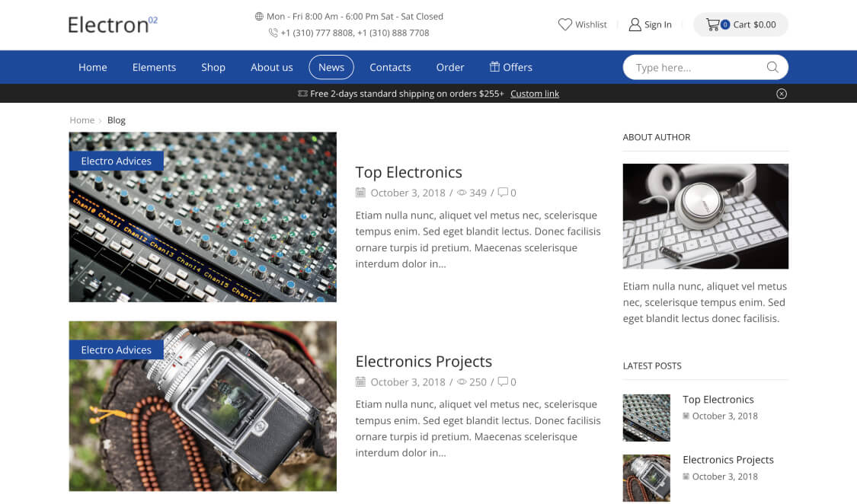857x504 pixels.
Task: Select the News navigation item
Action: click(x=331, y=67)
